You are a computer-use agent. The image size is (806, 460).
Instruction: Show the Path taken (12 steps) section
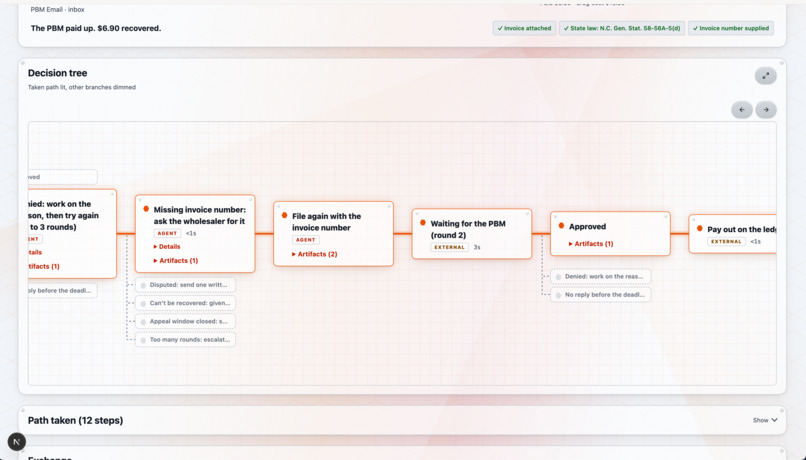pyautogui.click(x=765, y=420)
